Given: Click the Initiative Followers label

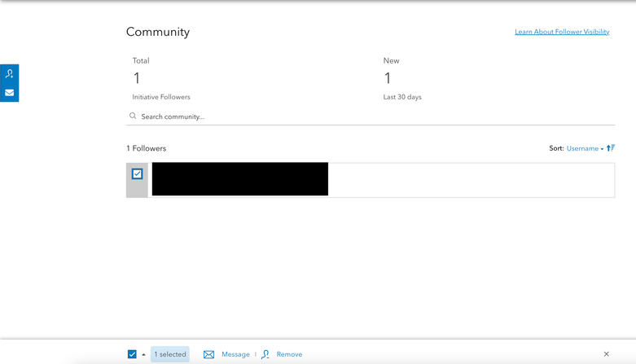Looking at the screenshot, I should pyautogui.click(x=161, y=97).
